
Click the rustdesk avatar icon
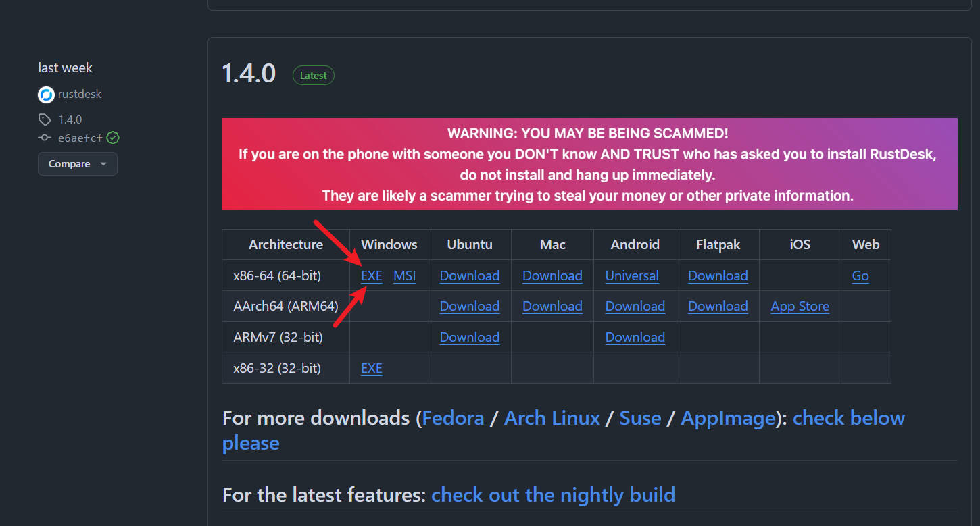click(46, 95)
